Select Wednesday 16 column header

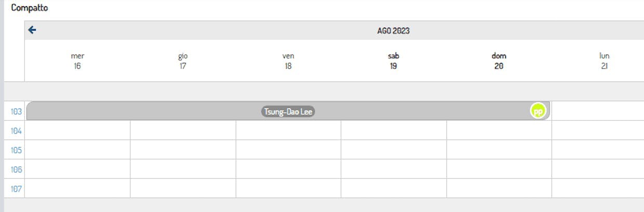coord(77,61)
